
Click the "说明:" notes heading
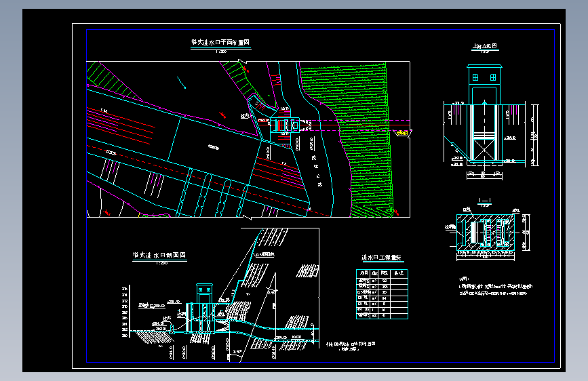coord(465,279)
